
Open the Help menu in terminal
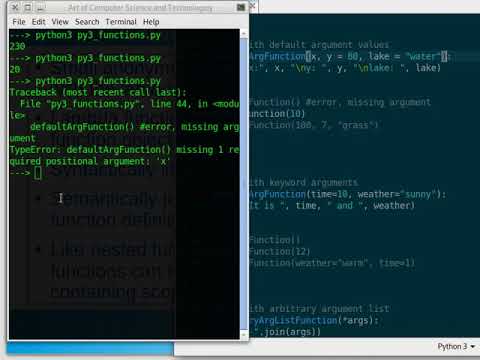coord(151,22)
